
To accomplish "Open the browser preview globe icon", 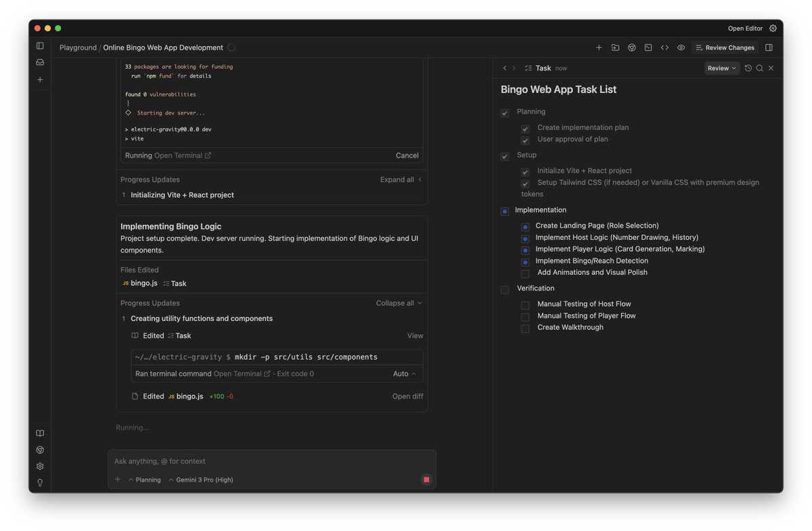I will 632,47.
